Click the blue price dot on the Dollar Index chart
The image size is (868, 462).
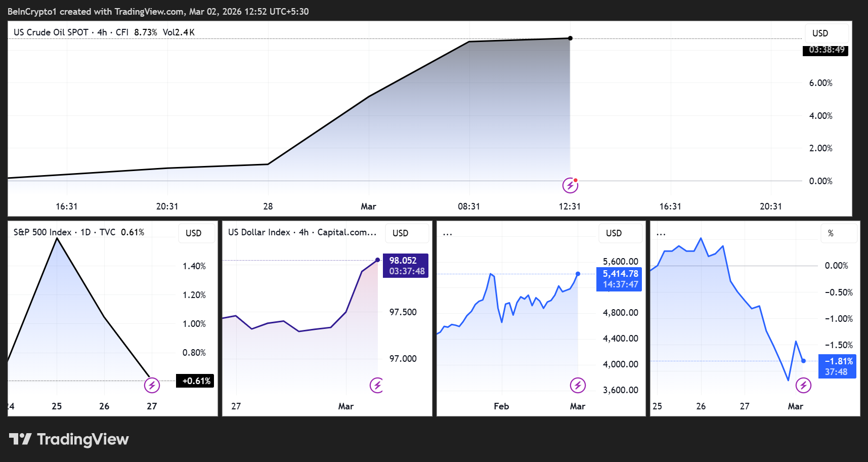coord(378,260)
